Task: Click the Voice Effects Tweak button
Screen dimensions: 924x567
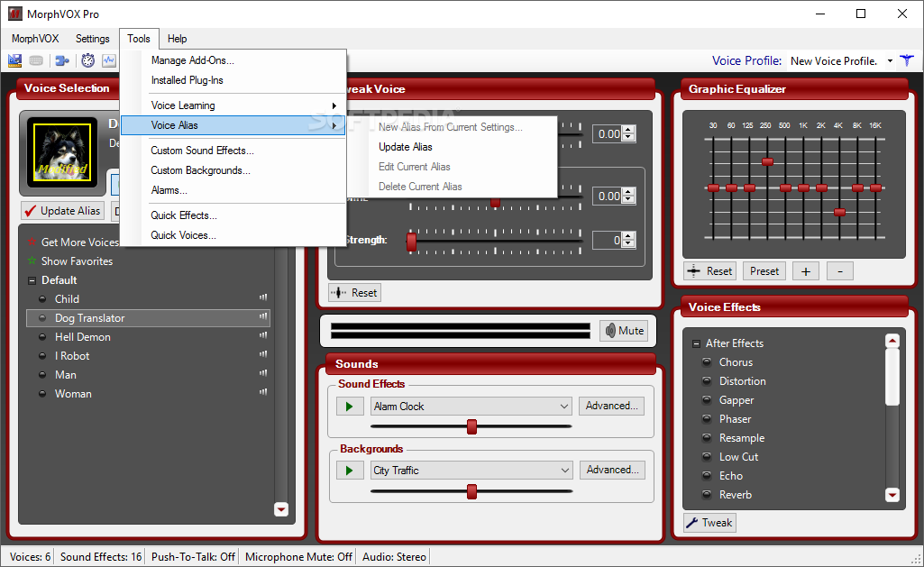Action: tap(710, 523)
